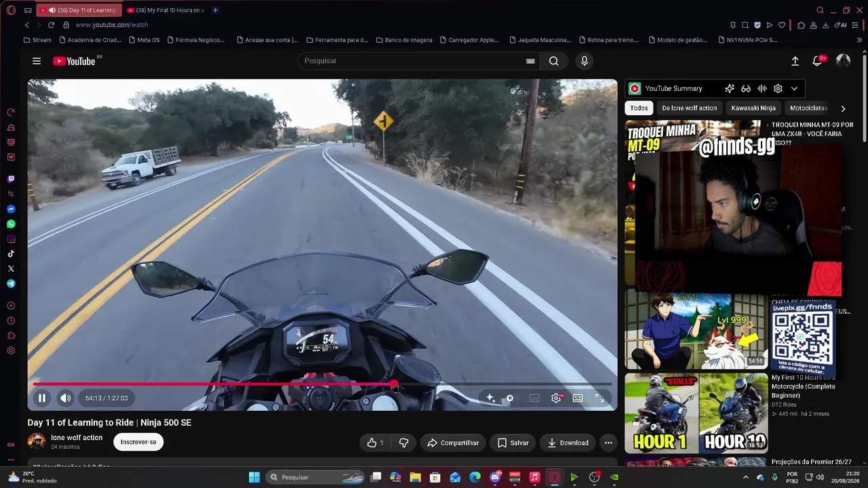
Task: Go to YouTube home via logo
Action: (x=75, y=61)
